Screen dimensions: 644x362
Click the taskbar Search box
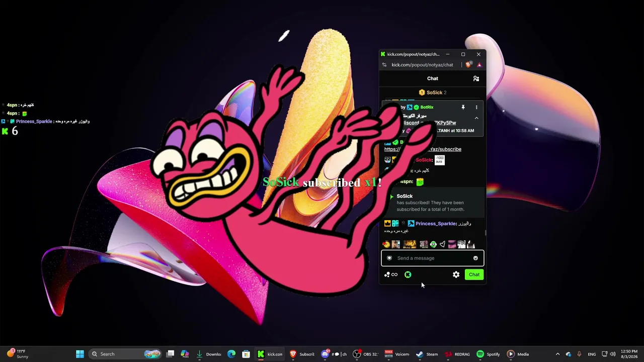pyautogui.click(x=126, y=354)
